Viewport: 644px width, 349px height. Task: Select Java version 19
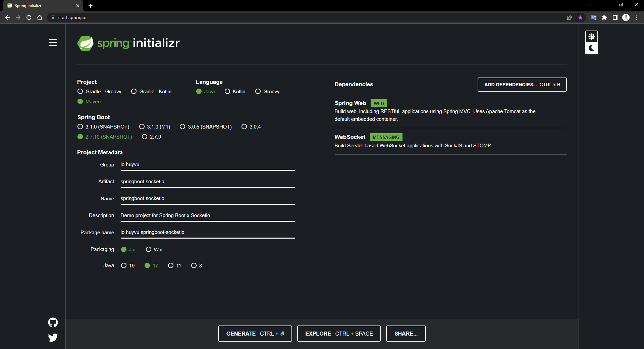pos(128,266)
